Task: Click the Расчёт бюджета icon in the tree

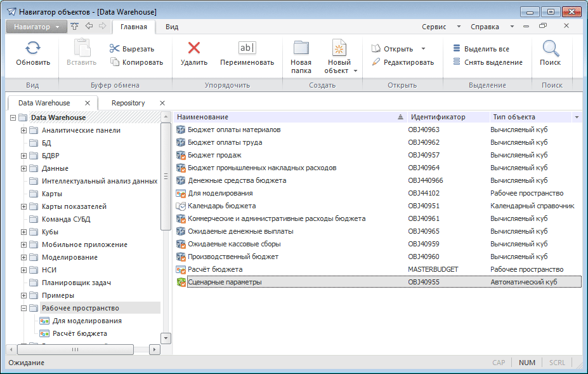Action: (44, 333)
